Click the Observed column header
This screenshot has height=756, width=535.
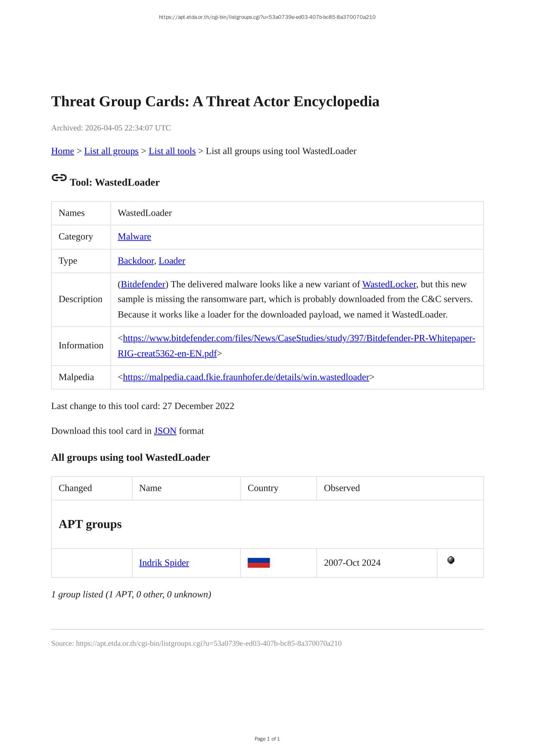[x=342, y=488]
